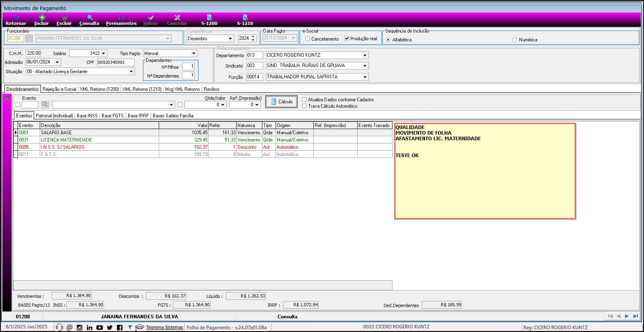Click the Evento lookup magnifier icon
Screen dimensions: 644x332
pyautogui.click(x=45, y=105)
